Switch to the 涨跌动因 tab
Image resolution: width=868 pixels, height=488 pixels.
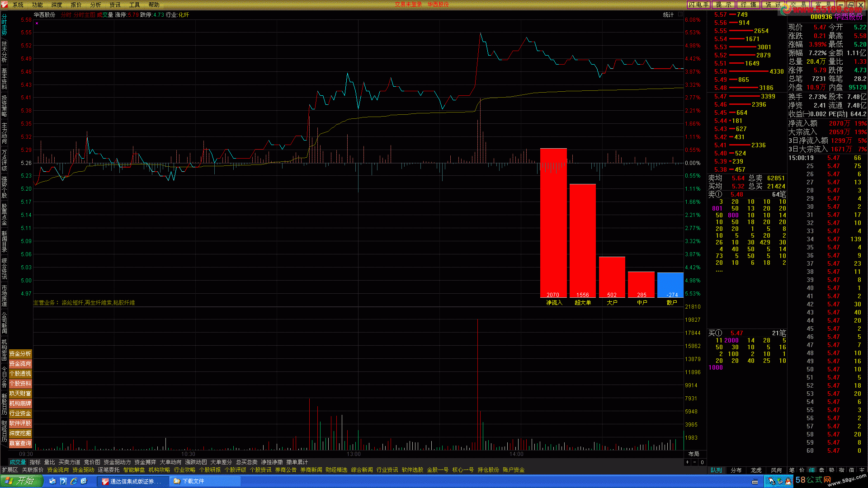196,462
